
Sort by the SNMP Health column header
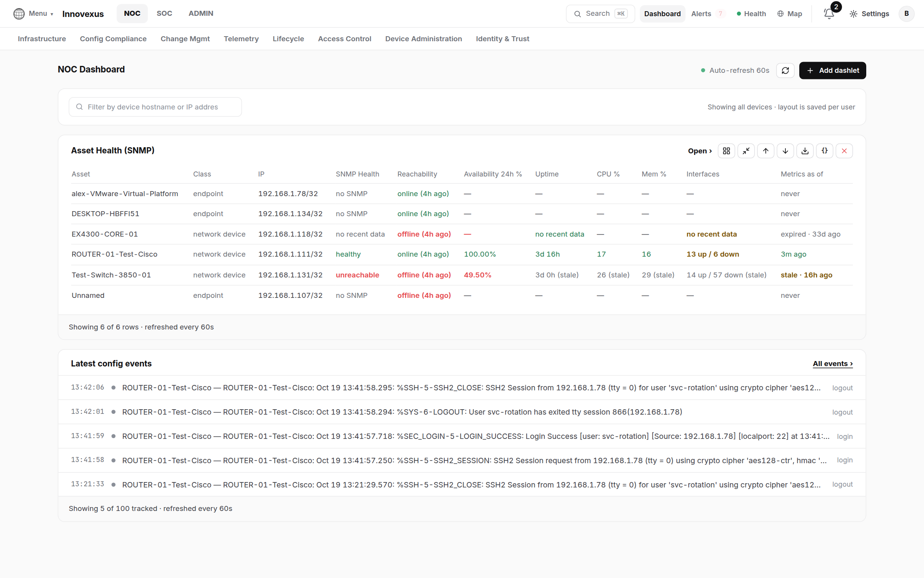(x=357, y=174)
